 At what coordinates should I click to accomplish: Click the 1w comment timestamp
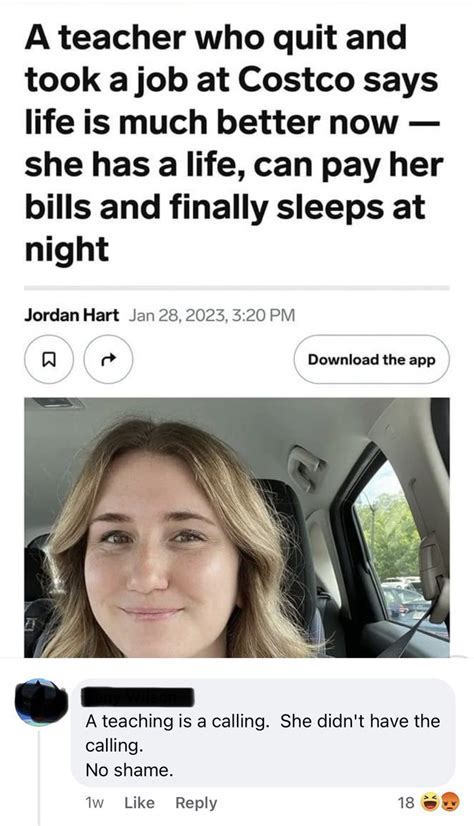click(94, 803)
